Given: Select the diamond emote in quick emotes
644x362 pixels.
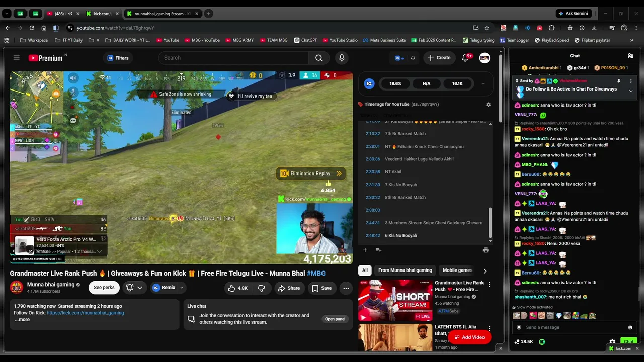Looking at the screenshot, I should (559, 316).
